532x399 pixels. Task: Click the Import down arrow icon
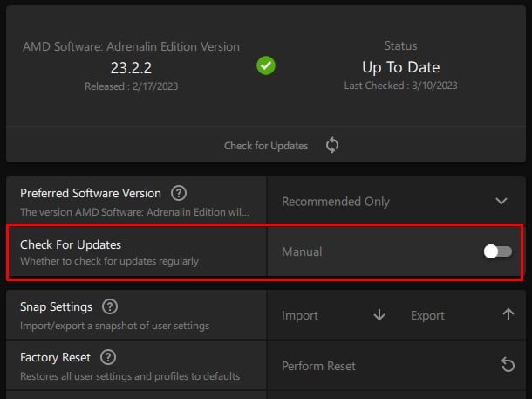[x=379, y=315]
